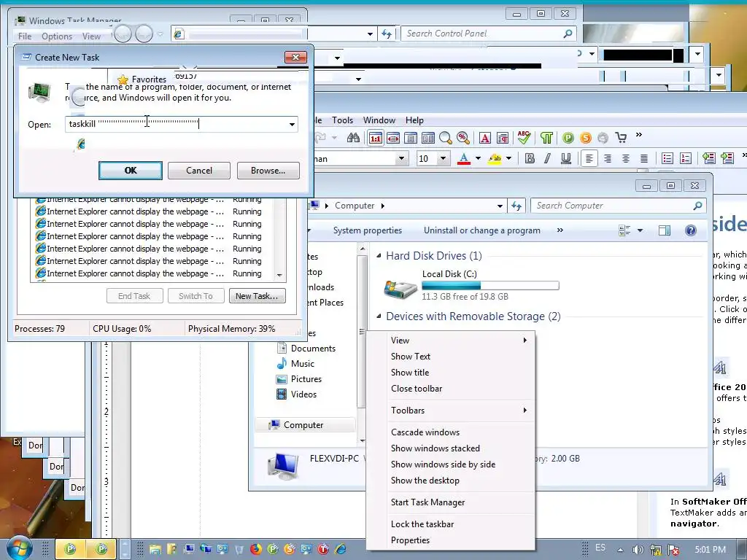Open the character format 'A' icon
This screenshot has height=560, width=747.
pos(485,138)
